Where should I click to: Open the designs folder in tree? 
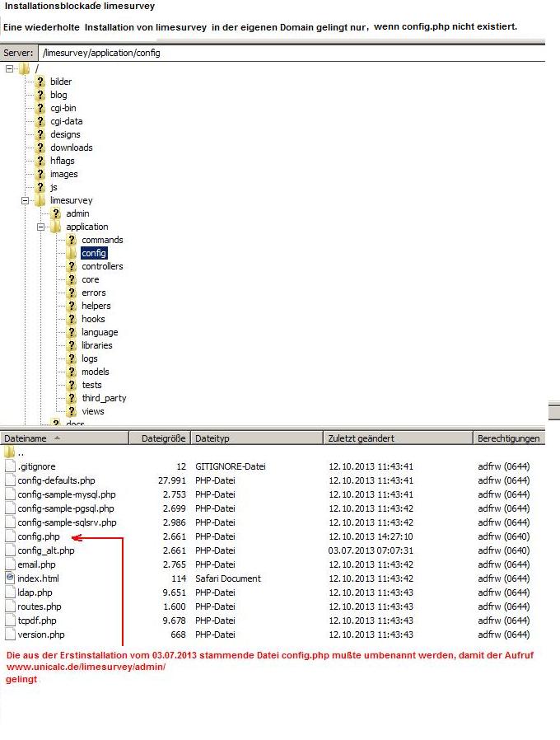coord(65,134)
